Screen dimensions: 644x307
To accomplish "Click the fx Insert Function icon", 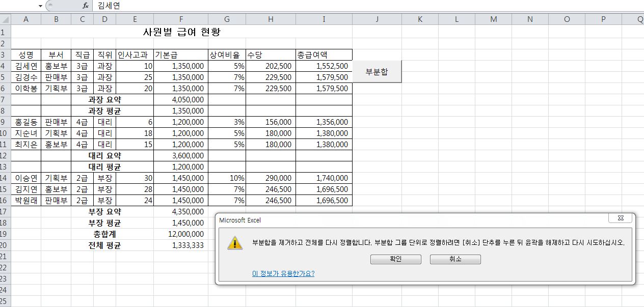I will (85, 6).
